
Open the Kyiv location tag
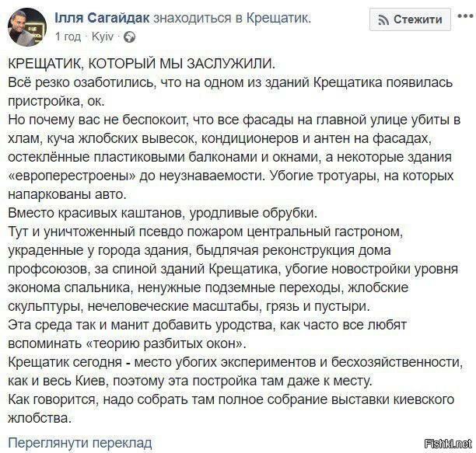[x=103, y=37]
